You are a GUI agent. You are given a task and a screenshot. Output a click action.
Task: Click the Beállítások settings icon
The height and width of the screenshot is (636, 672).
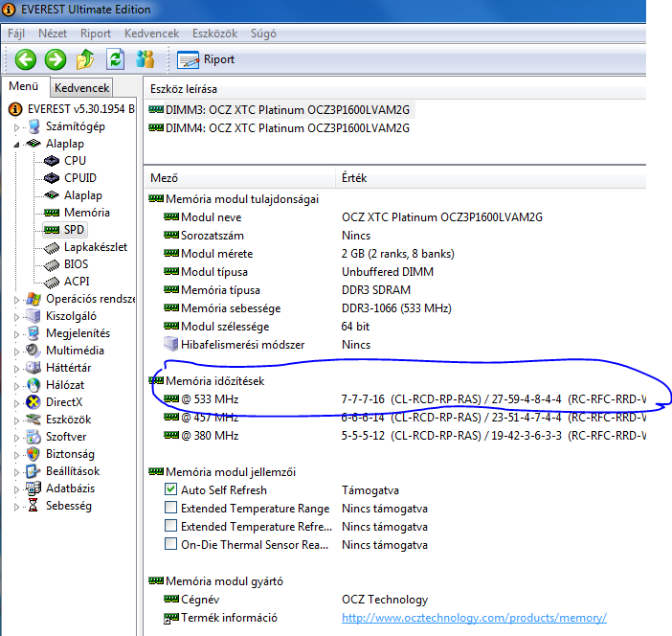[33, 471]
